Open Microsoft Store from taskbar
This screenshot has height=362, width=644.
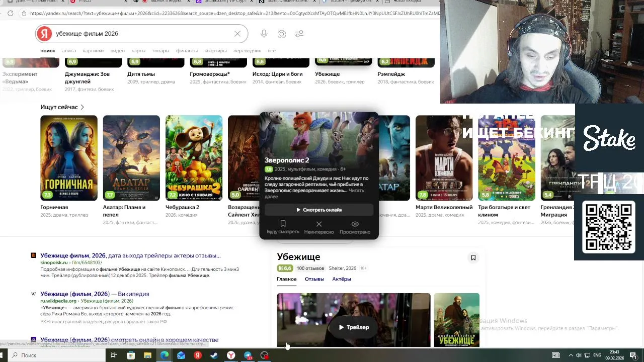pyautogui.click(x=131, y=355)
